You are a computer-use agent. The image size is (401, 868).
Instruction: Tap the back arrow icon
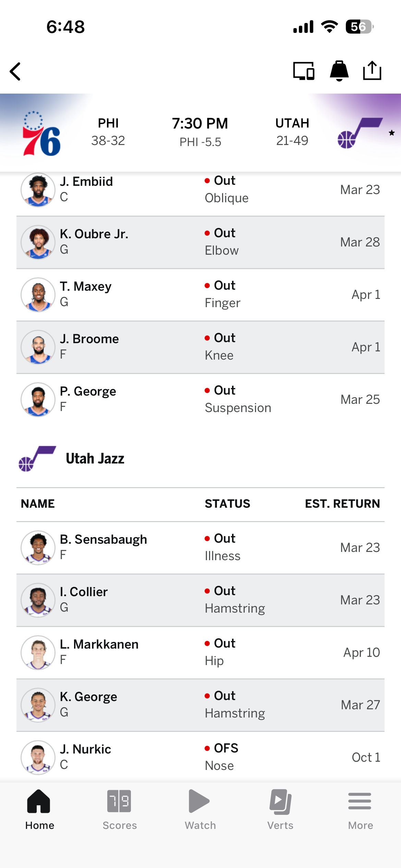15,71
